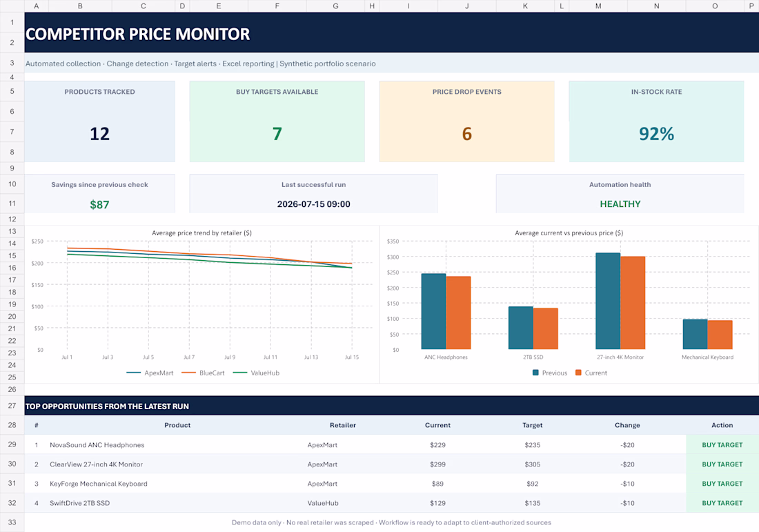Viewport: 759px width, 532px height.
Task: Click the Price Drop Events value 6
Action: click(466, 134)
